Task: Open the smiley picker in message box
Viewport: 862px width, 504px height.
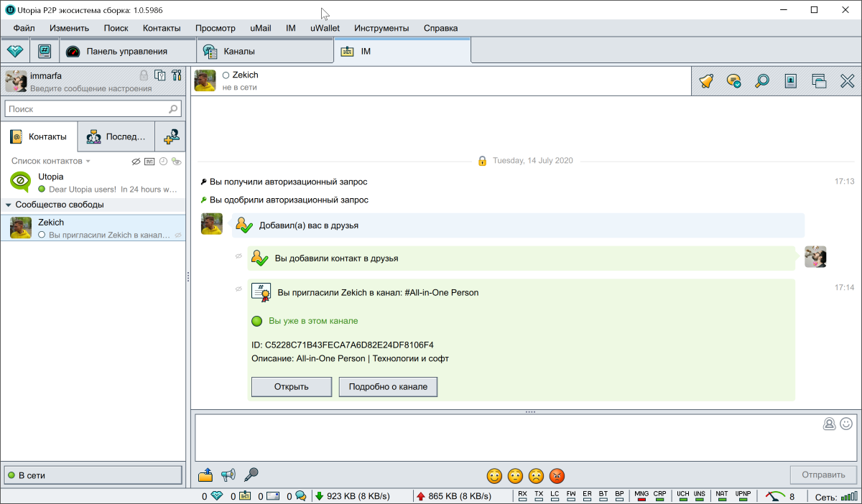Action: 847,424
